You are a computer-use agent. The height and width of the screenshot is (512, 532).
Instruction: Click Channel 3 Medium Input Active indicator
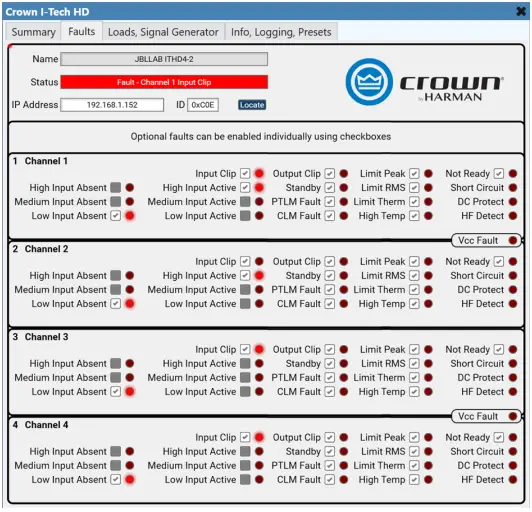[x=259, y=378]
